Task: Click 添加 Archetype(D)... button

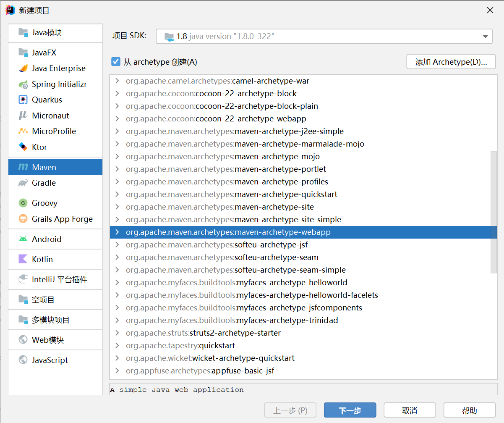Action: pos(451,62)
